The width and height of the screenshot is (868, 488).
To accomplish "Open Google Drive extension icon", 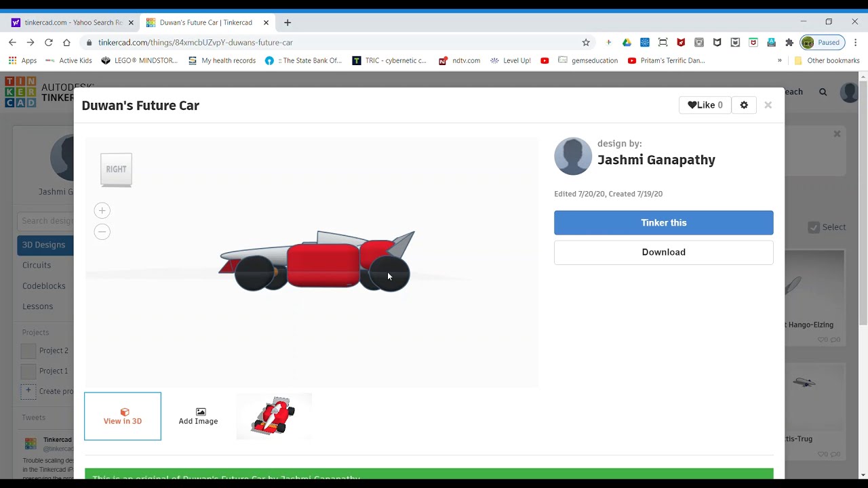I will pyautogui.click(x=627, y=42).
